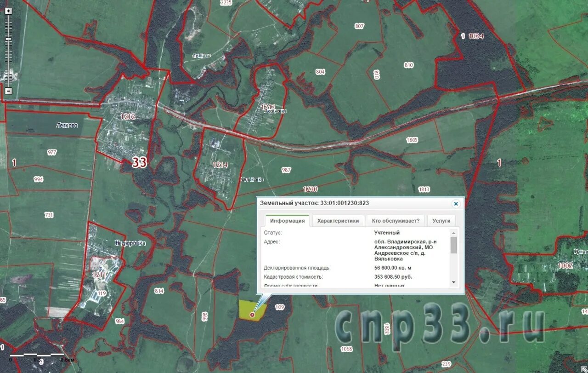Click the Вяльковка village label on the map
588x373 pixels.
coord(253,179)
